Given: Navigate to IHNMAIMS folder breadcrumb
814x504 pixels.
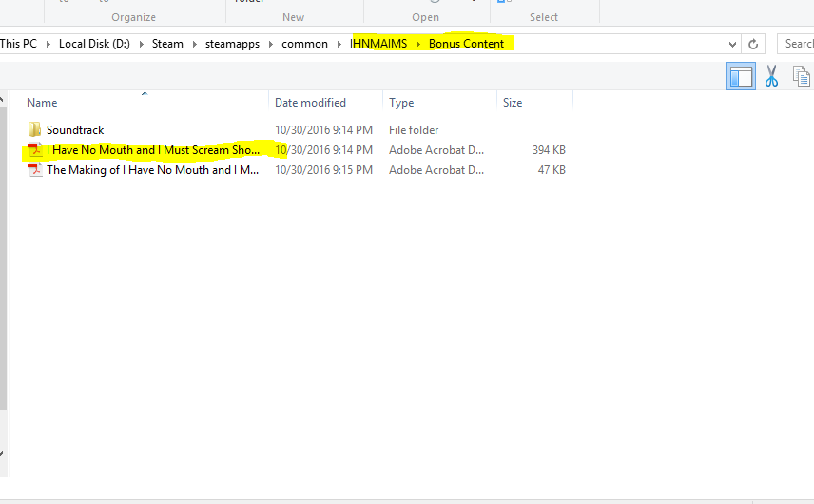Looking at the screenshot, I should pyautogui.click(x=378, y=44).
